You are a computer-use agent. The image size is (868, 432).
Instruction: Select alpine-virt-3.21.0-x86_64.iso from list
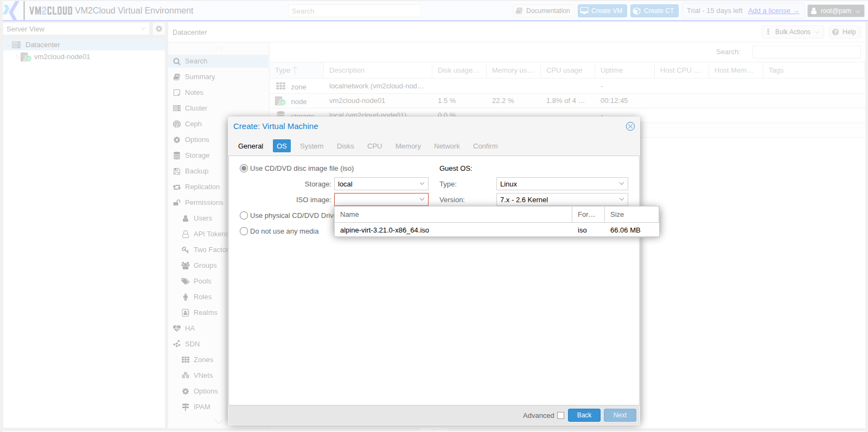point(496,230)
